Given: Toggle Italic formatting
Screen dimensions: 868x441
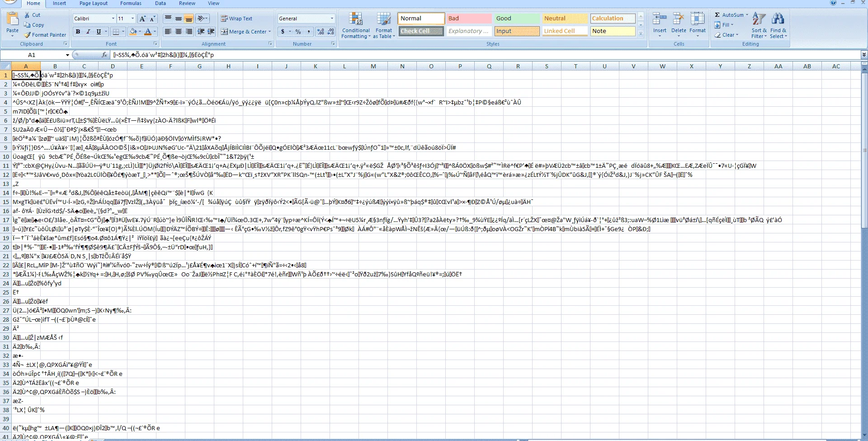Looking at the screenshot, I should 88,32.
